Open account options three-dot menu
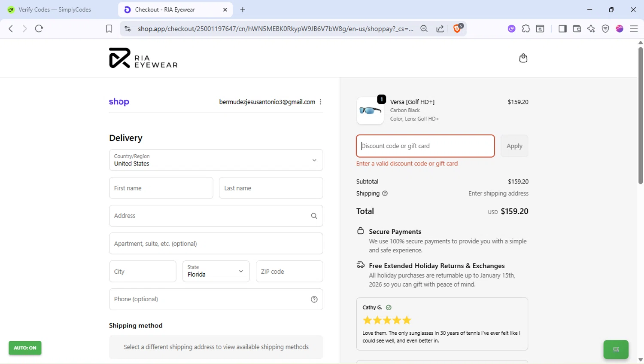The height and width of the screenshot is (364, 644). pos(320,102)
